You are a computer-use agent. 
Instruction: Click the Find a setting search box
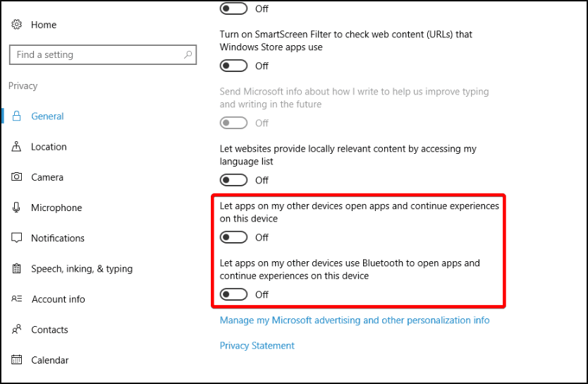[95, 54]
